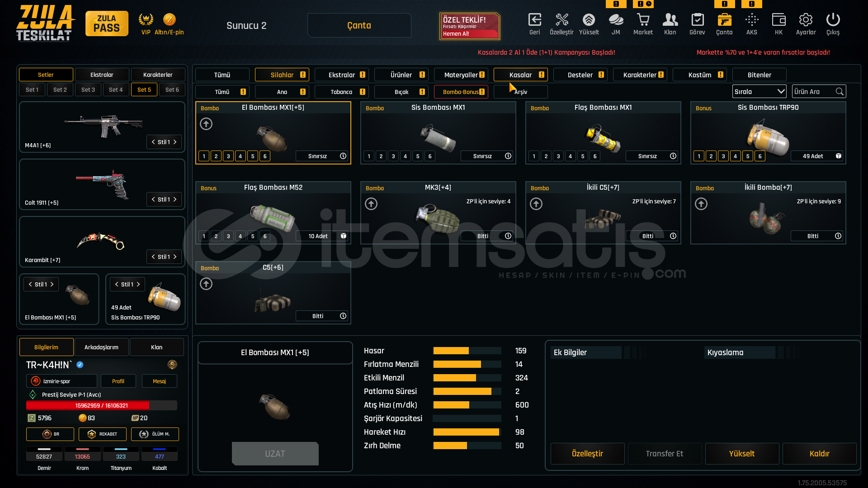The height and width of the screenshot is (488, 868).
Task: Open the Arkadaşlarım tab
Action: [x=101, y=347]
